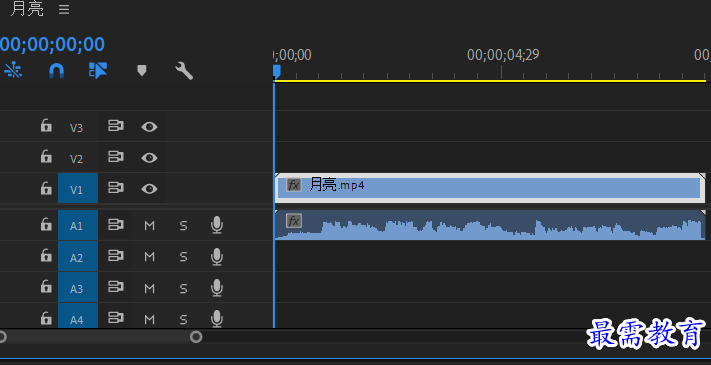Click fx badge on 月亮.mp4 clip

tap(294, 185)
